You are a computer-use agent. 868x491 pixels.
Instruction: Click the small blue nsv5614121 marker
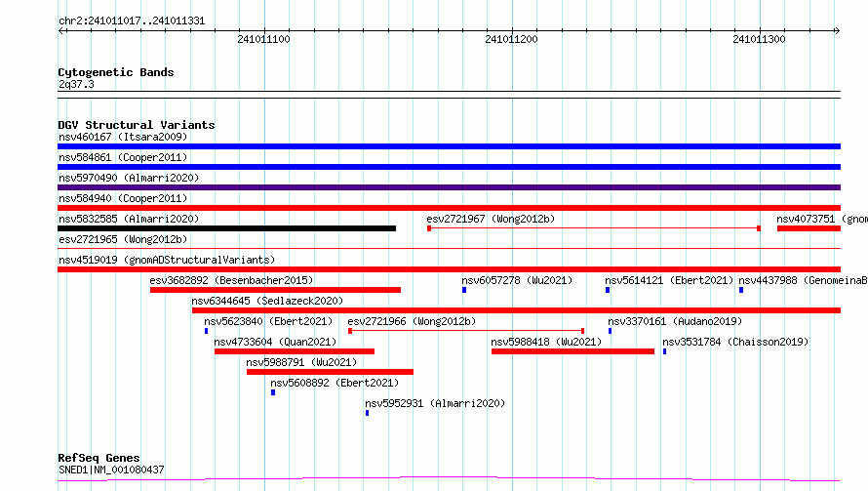(x=608, y=290)
